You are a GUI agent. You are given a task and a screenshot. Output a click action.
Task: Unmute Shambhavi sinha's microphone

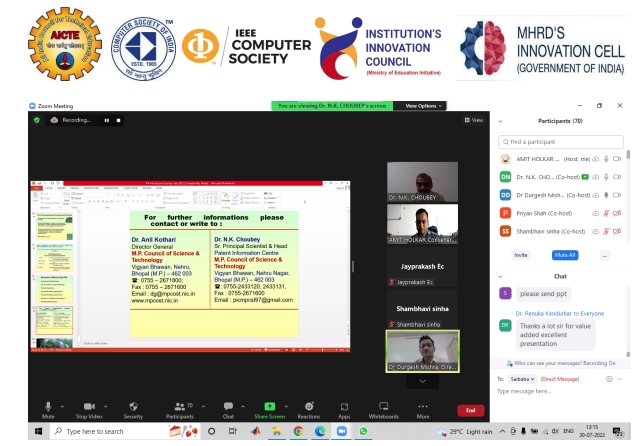606,231
